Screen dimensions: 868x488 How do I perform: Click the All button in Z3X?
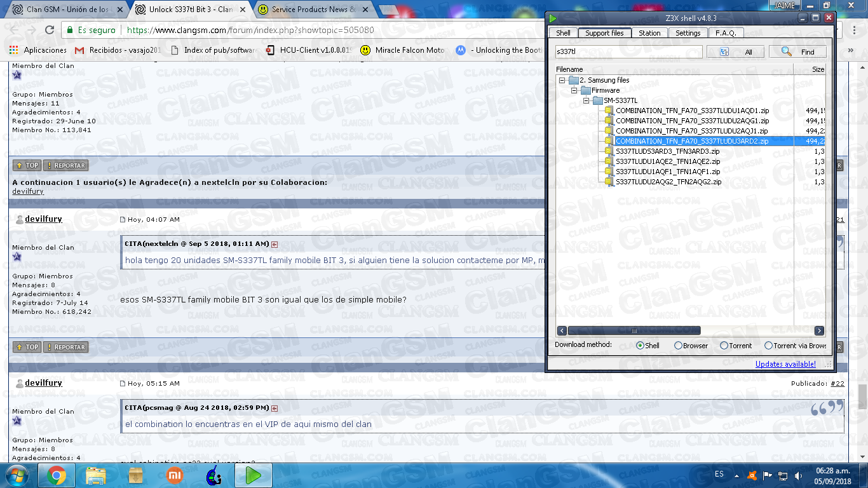pos(736,52)
